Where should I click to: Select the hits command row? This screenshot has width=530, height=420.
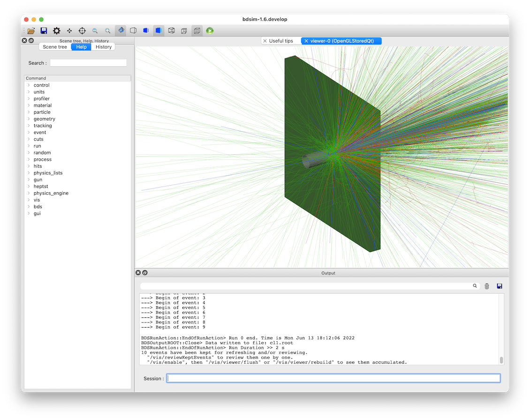(x=77, y=166)
